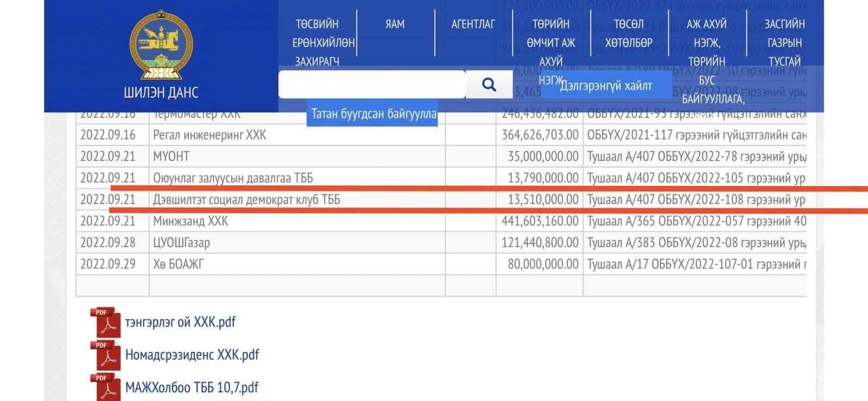The image size is (868, 401).
Task: Focus the search text input field
Action: click(372, 85)
